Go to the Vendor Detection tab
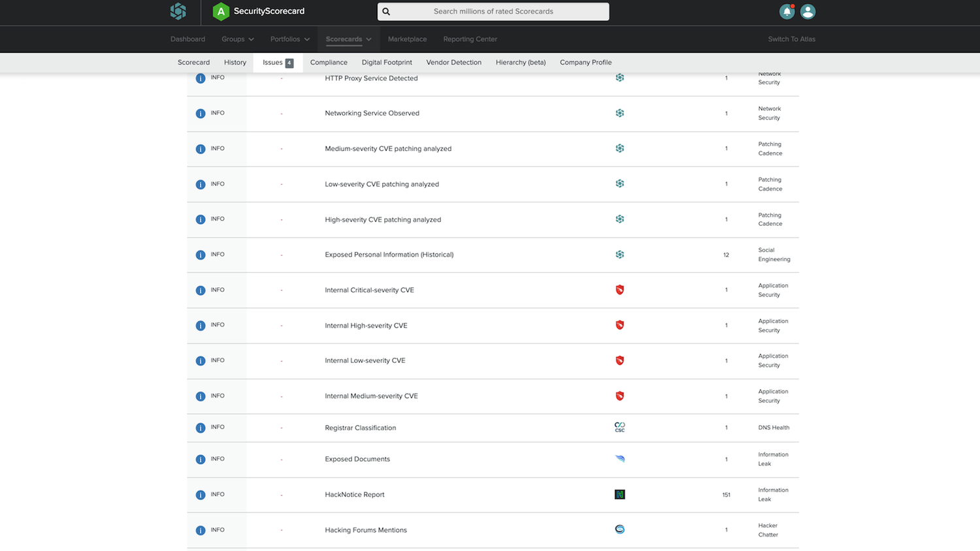The image size is (980, 551). (x=453, y=63)
